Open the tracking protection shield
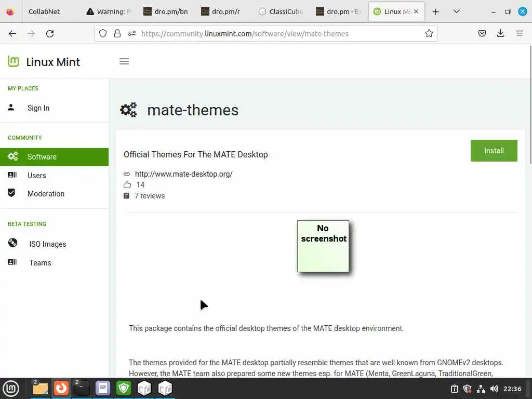 coord(103,33)
